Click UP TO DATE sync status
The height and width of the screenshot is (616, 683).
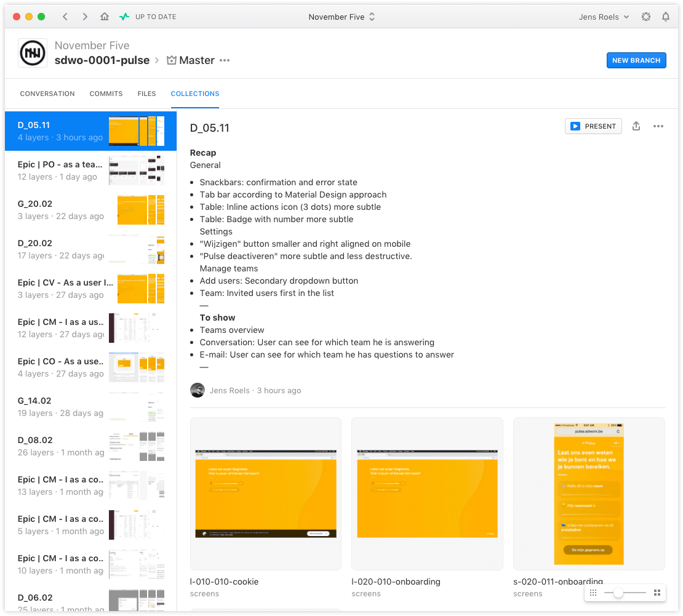(156, 17)
